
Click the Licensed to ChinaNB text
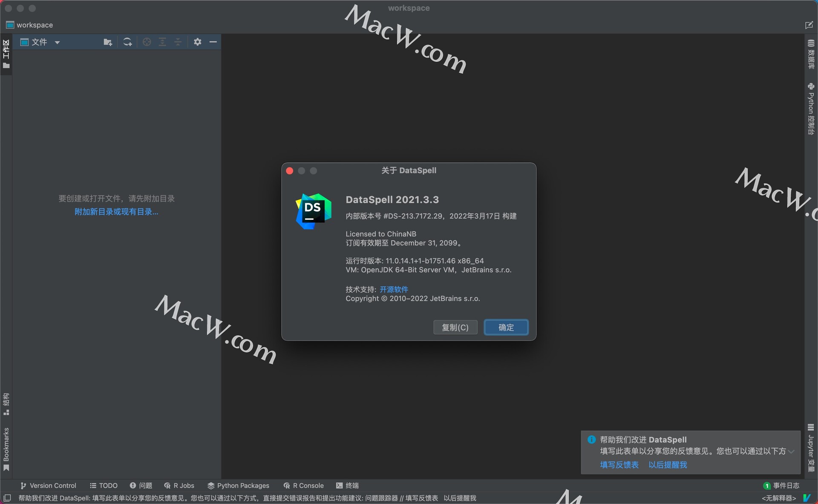point(381,234)
